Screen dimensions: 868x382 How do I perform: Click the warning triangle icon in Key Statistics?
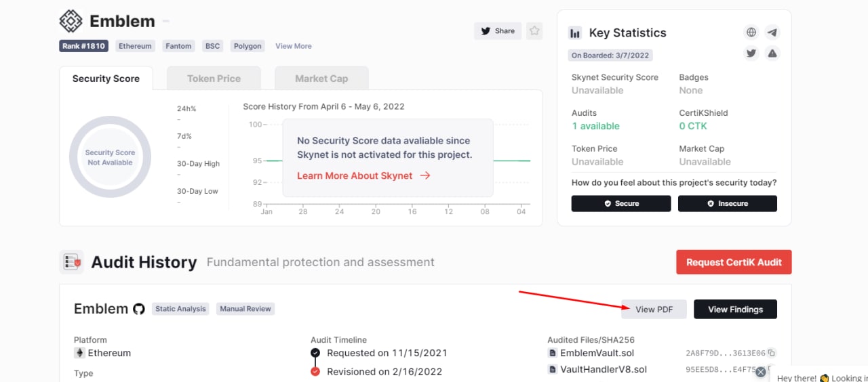pyautogui.click(x=772, y=53)
